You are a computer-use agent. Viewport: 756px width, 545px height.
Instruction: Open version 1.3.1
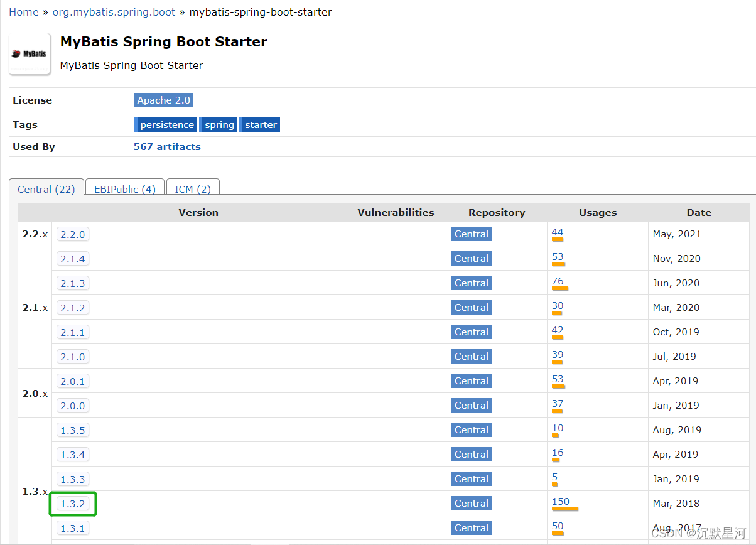pyautogui.click(x=73, y=528)
